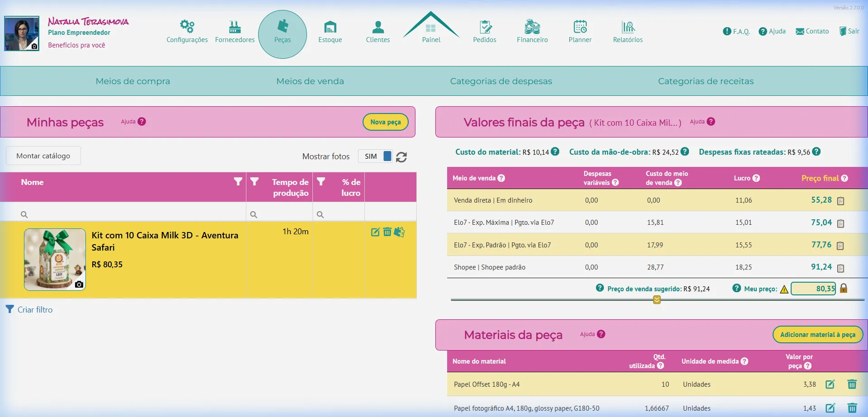Edit the Kit Aventura Safari piece
Image resolution: width=868 pixels, height=417 pixels.
coord(375,232)
